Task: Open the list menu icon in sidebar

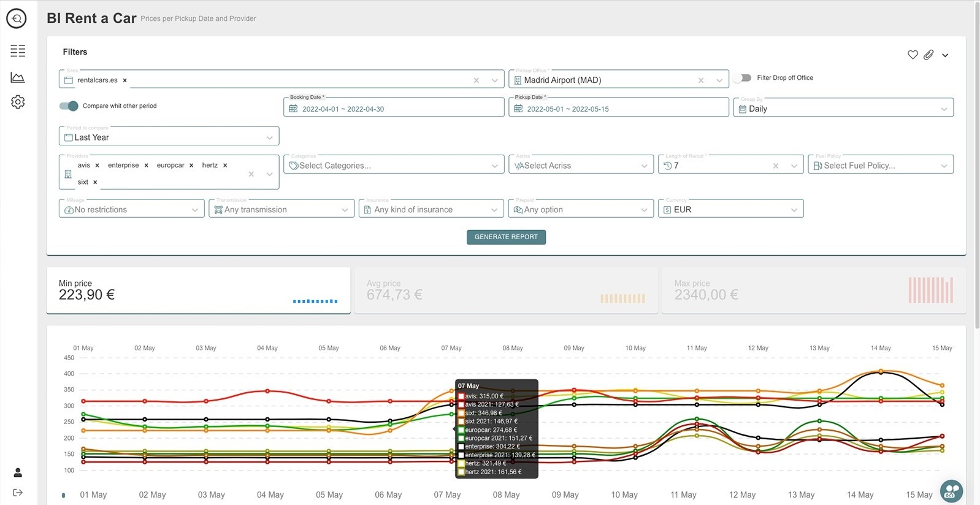Action: (x=18, y=51)
